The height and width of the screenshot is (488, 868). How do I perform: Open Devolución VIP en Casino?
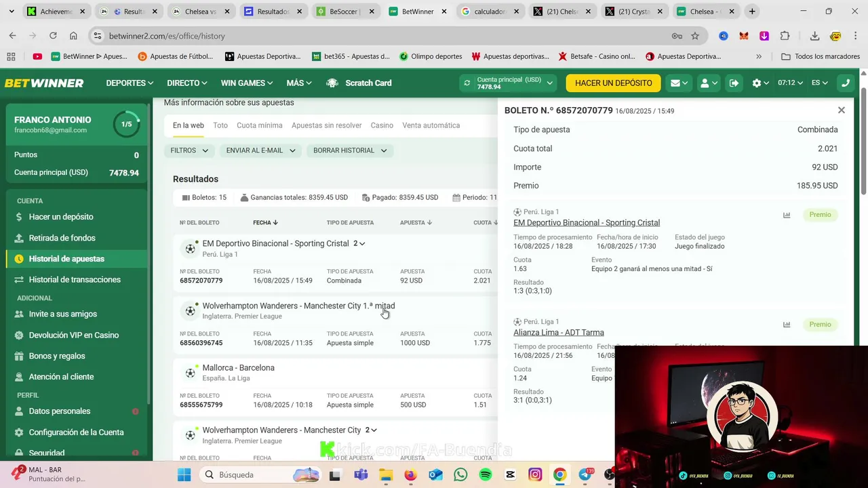76,335
